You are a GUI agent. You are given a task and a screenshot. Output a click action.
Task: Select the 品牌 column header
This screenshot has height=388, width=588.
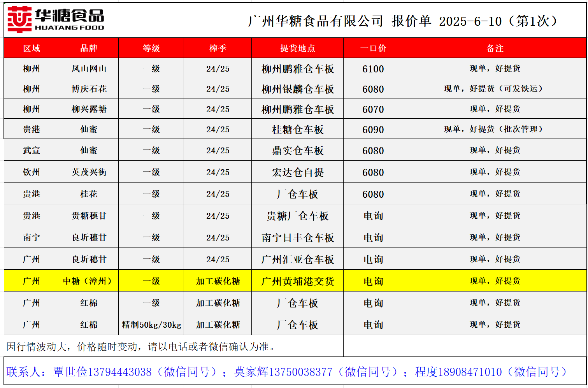click(89, 48)
